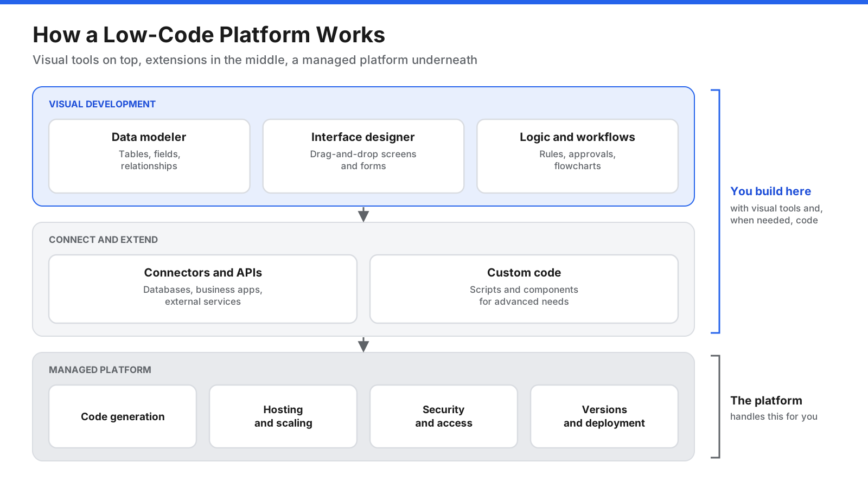Image resolution: width=868 pixels, height=488 pixels.
Task: Select the Security and access box
Action: tap(444, 416)
